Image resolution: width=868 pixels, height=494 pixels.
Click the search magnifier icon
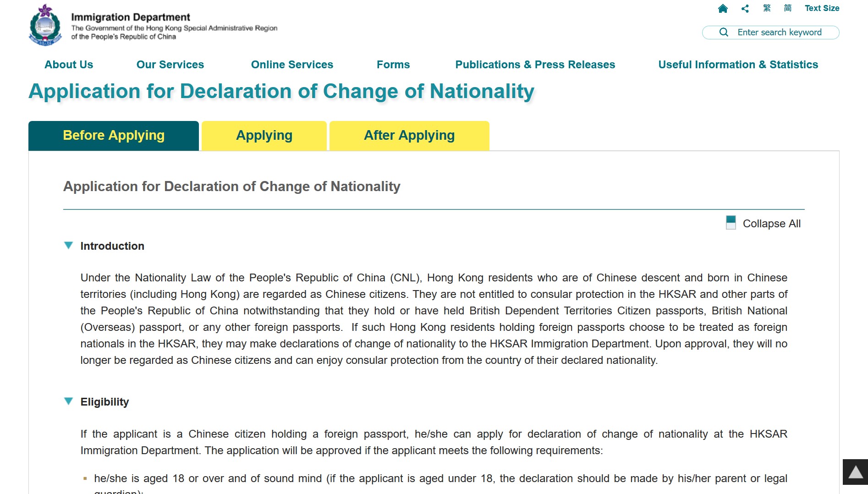(724, 32)
